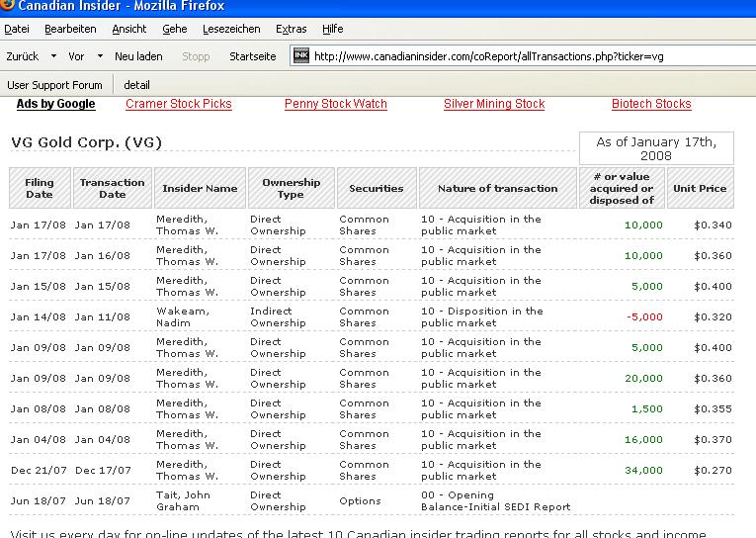Click the Transaction Date column header
Viewport: 756px width, 538px height.
[113, 188]
